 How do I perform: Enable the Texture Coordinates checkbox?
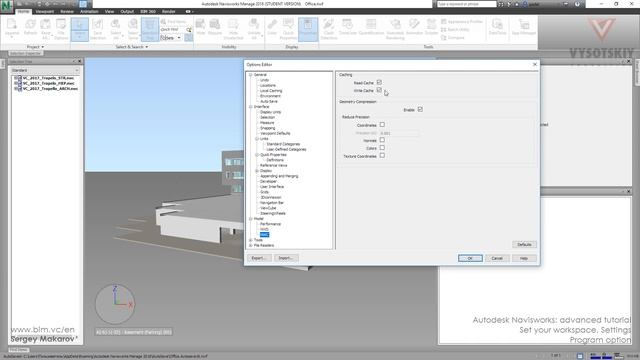click(x=382, y=156)
